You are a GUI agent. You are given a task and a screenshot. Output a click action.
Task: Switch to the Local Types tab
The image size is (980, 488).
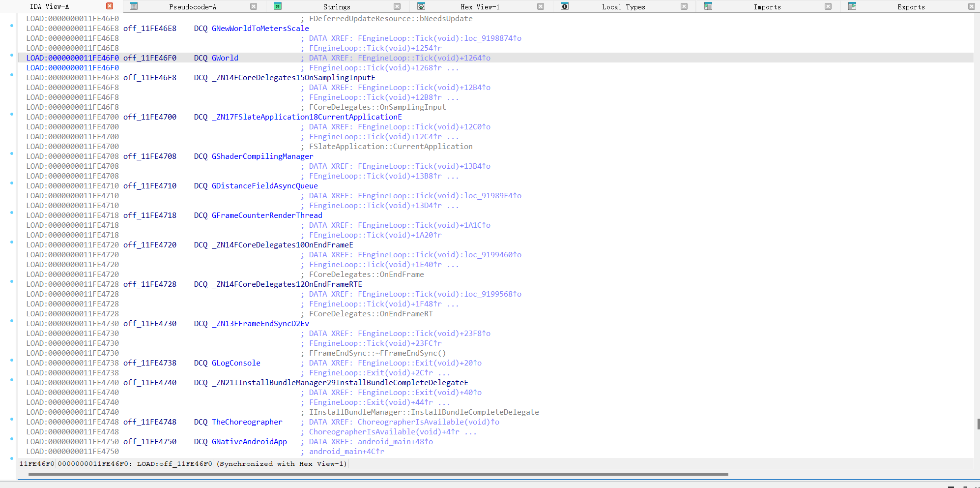coord(624,7)
